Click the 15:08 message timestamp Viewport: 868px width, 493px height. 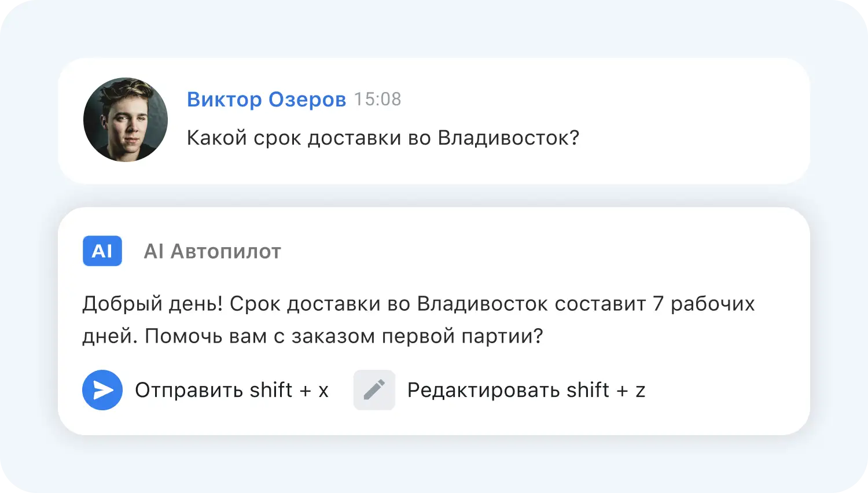point(377,100)
